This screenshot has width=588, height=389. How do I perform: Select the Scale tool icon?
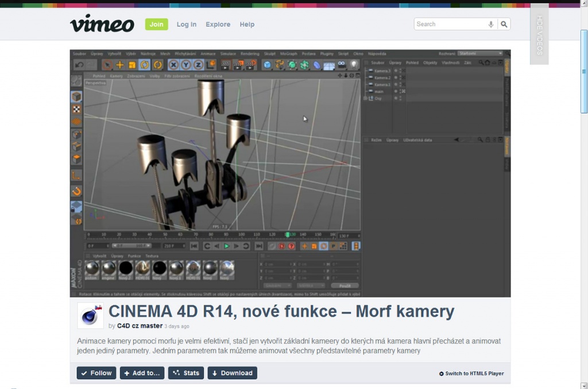point(132,65)
